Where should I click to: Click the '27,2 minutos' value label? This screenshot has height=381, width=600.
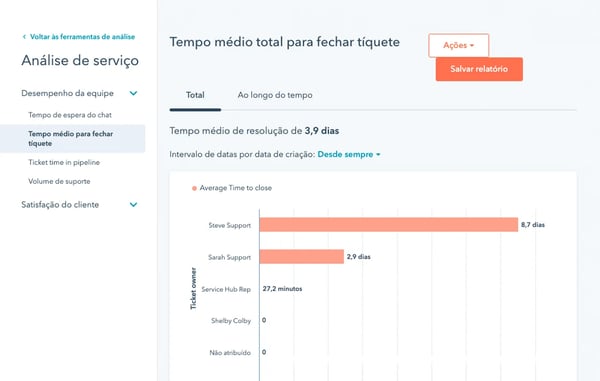[282, 289]
